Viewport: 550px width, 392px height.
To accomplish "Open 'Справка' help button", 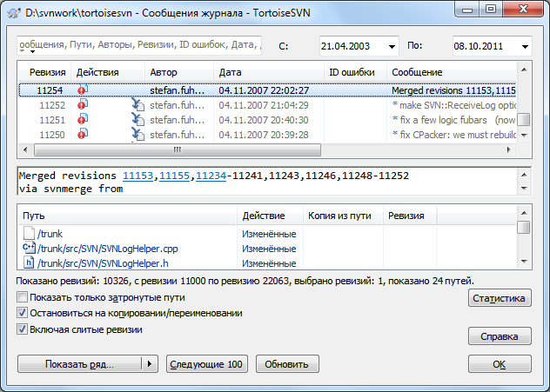I will tap(500, 336).
